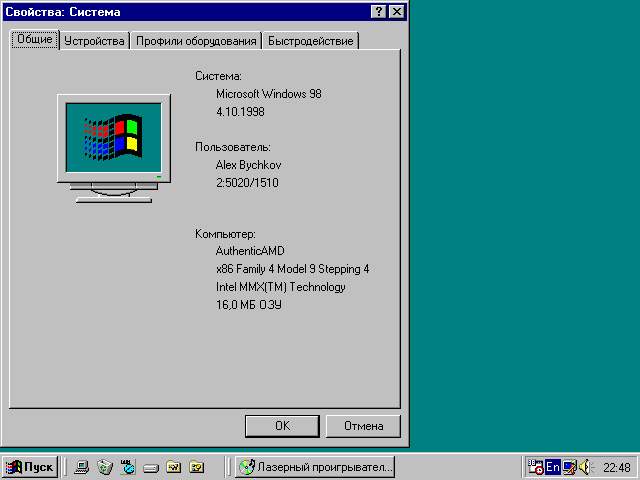Switch to Лазерный проигрыватель taskbar button
The image size is (640, 480).
[315, 467]
